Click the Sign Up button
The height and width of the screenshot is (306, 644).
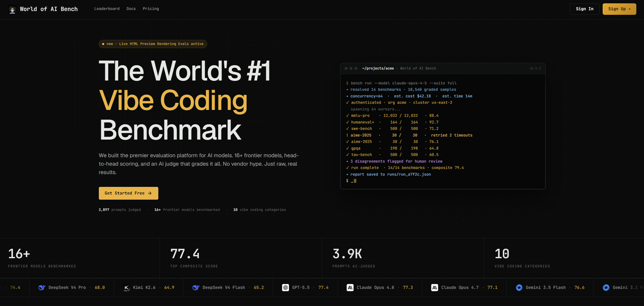[619, 9]
